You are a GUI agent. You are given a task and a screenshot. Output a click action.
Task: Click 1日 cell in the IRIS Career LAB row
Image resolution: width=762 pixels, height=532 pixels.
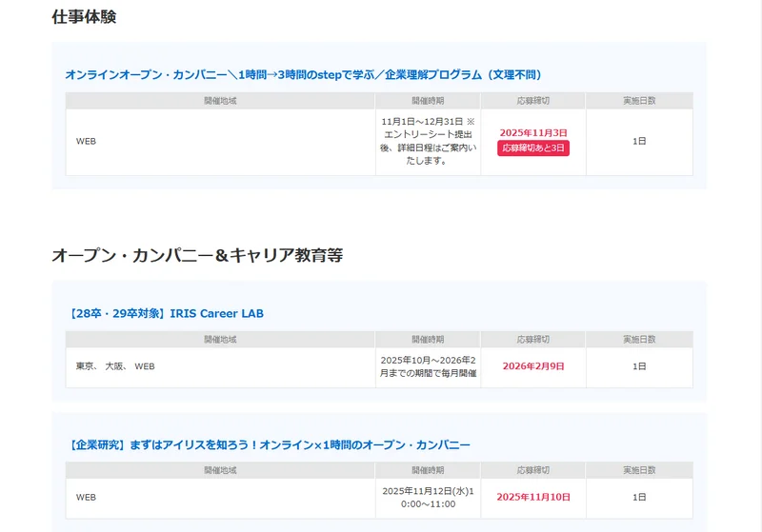[x=639, y=366]
